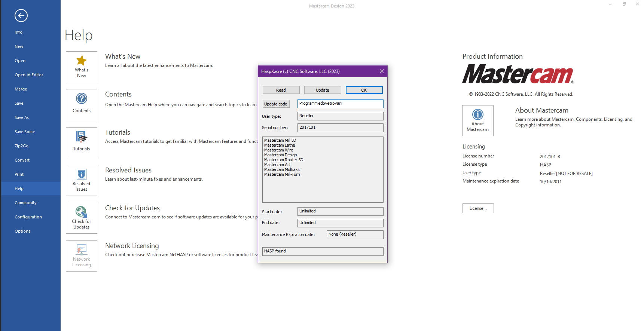The width and height of the screenshot is (644, 331).
Task: Click the Resolved Issues heading
Action: (128, 170)
